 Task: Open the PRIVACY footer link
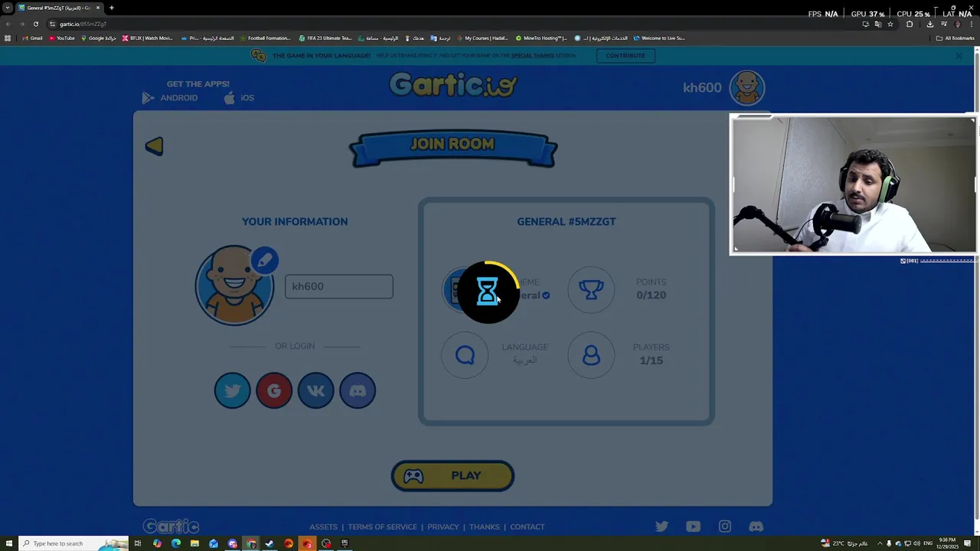[x=443, y=527]
